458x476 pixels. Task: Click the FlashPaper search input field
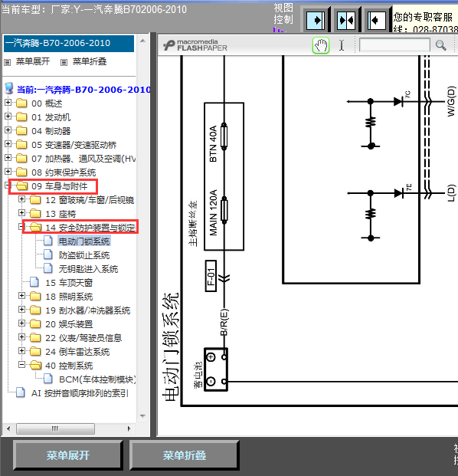point(394,45)
